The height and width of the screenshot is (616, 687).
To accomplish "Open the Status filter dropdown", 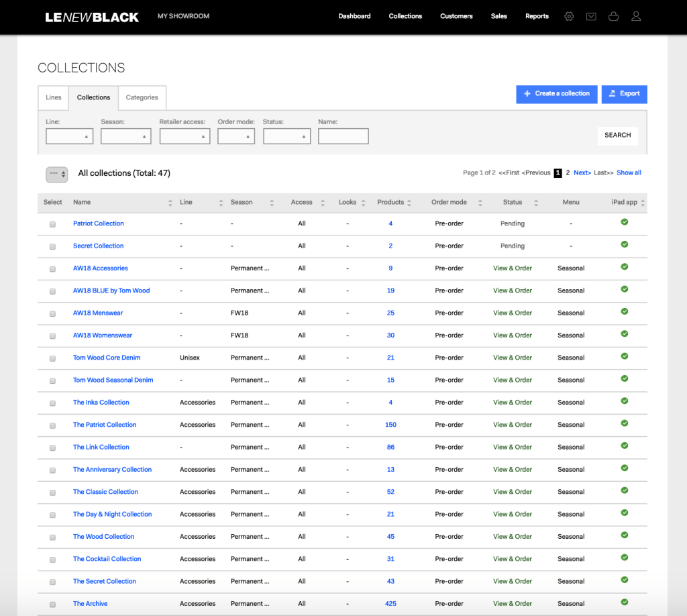I will click(286, 136).
